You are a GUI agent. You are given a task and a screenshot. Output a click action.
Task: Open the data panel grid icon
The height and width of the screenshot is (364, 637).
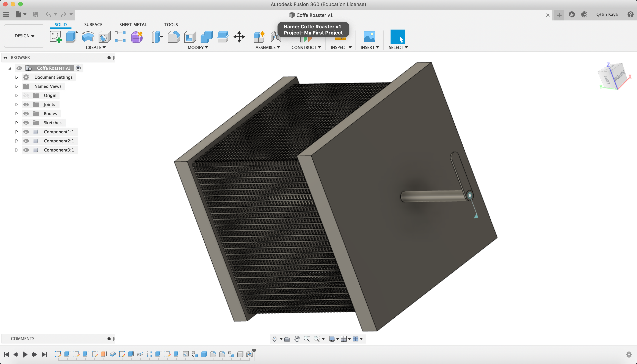6,15
